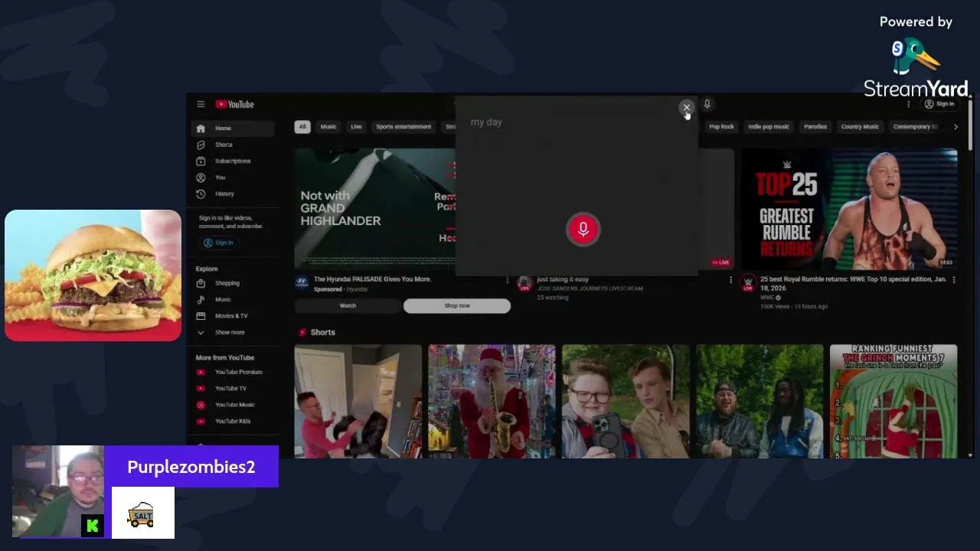980x551 pixels.
Task: Select the Music filter chip
Action: pyautogui.click(x=328, y=127)
